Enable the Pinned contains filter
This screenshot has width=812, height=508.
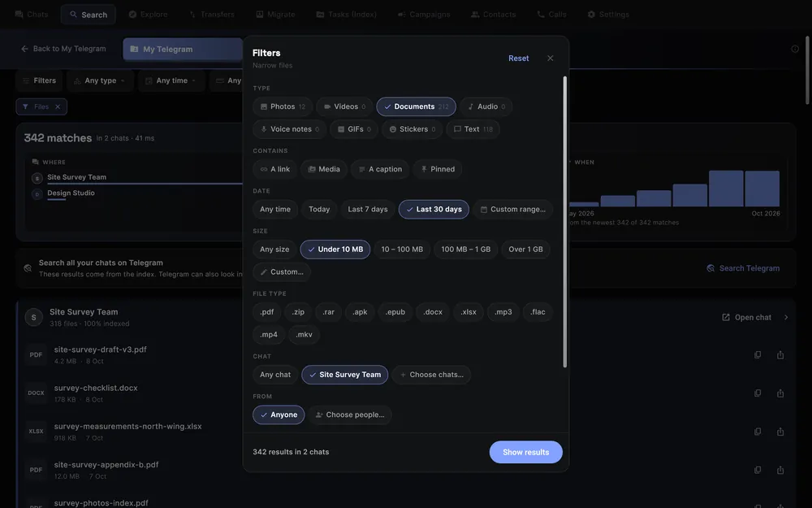pos(438,169)
